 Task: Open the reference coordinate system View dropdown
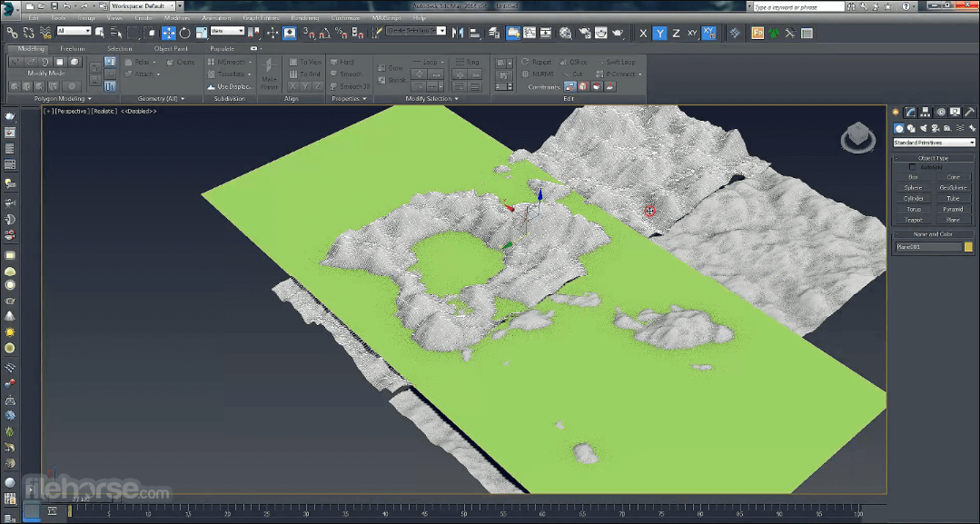coord(227,31)
